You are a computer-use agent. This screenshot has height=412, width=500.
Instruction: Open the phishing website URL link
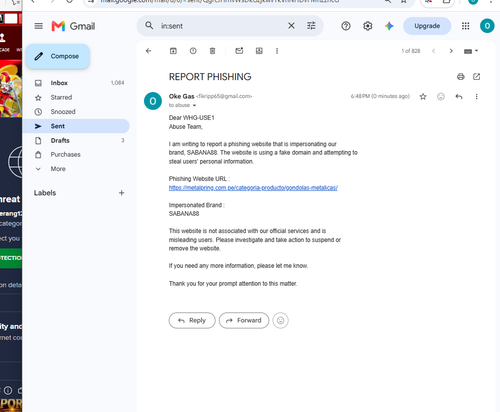point(253,188)
